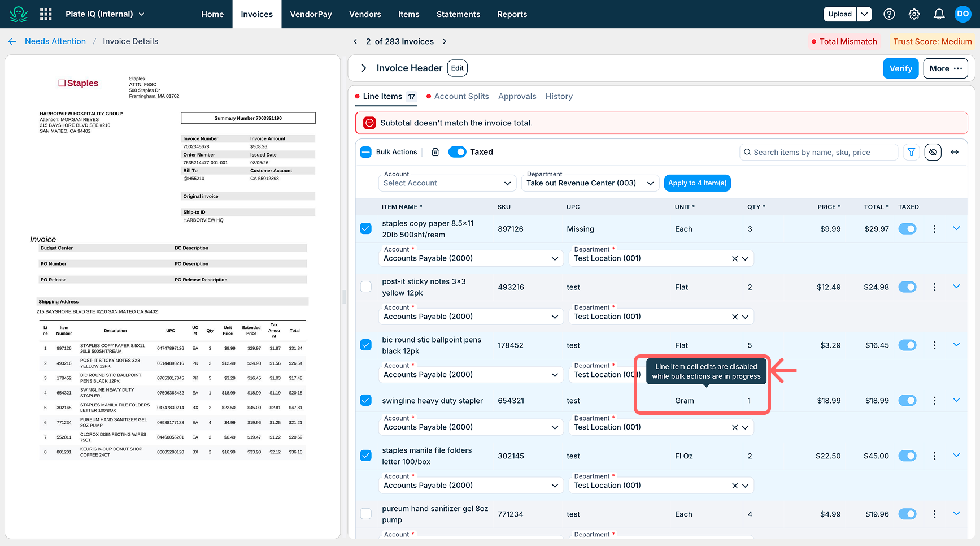
Task: Open the VendorPay menu item
Action: pos(311,14)
